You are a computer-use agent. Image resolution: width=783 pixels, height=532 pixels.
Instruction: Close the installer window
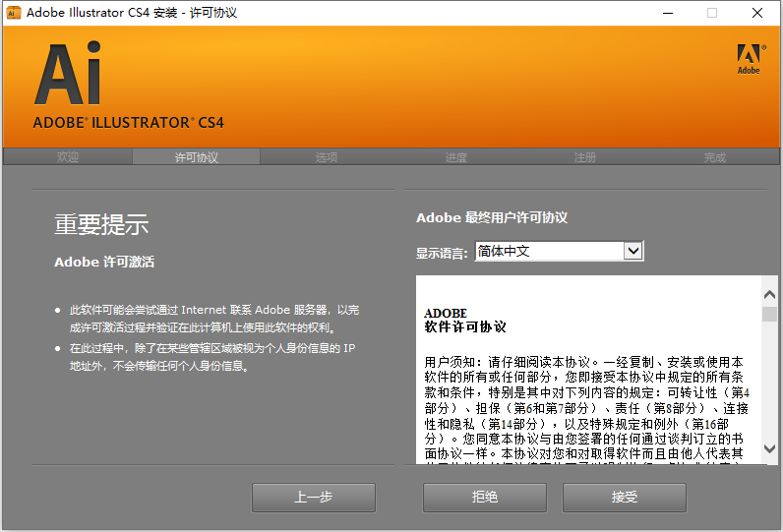pyautogui.click(x=757, y=13)
